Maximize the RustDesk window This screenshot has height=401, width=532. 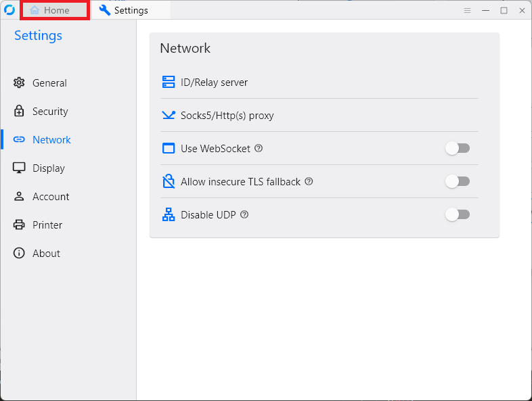tap(504, 10)
